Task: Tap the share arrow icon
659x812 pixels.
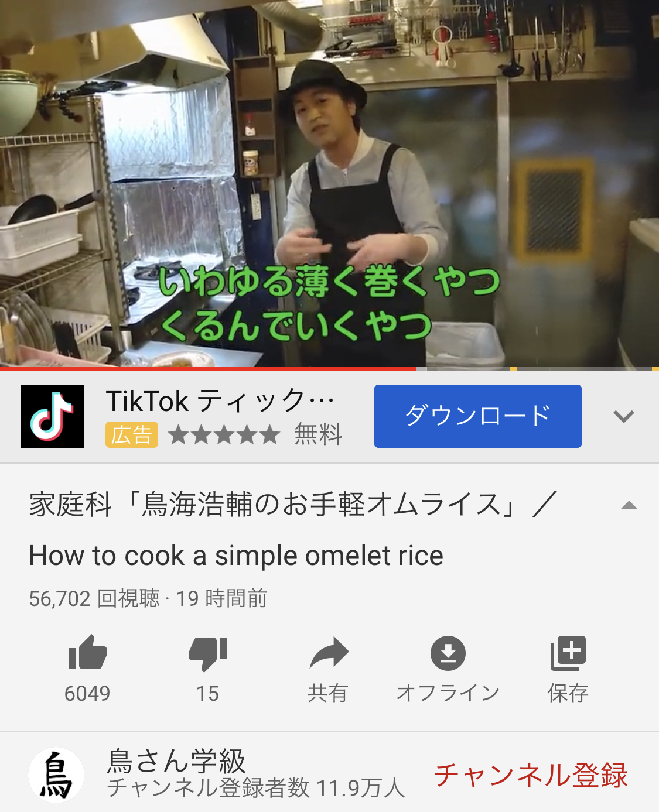Action: click(329, 653)
